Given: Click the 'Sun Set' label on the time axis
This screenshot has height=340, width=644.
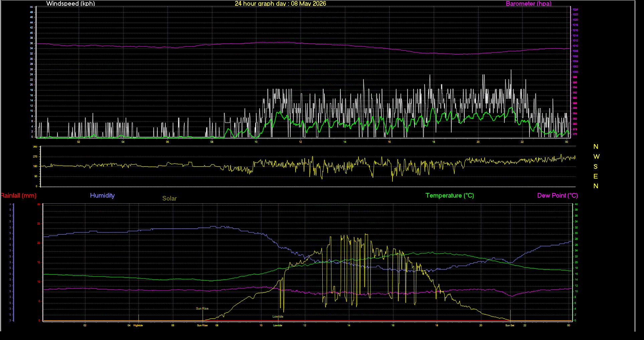Looking at the screenshot, I should coord(510,325).
